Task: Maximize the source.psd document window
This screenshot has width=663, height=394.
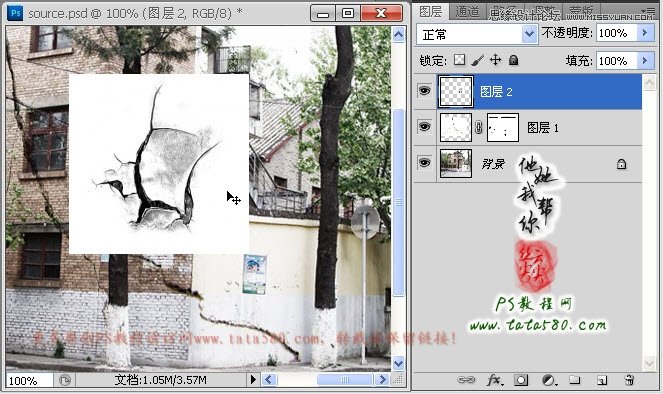Action: point(348,14)
